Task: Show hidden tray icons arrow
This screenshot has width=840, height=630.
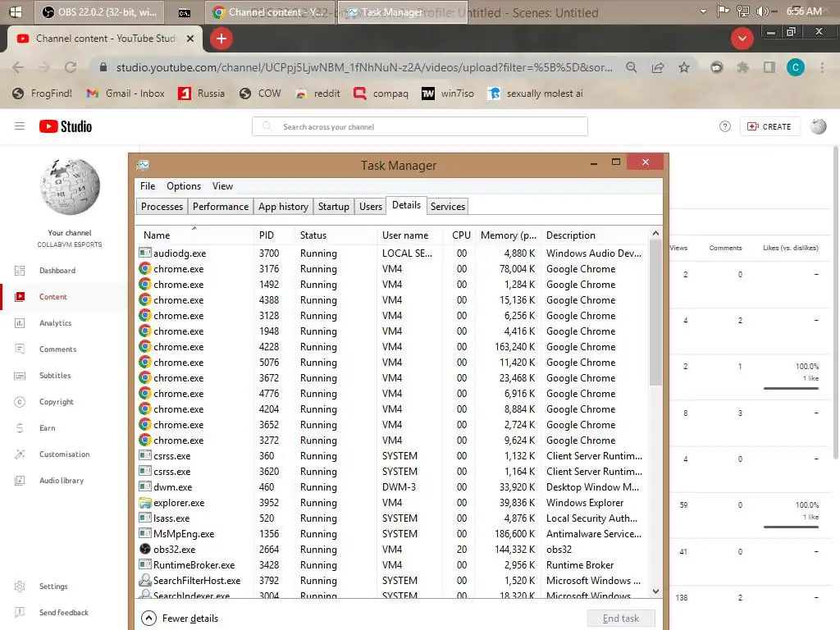Action: [703, 11]
